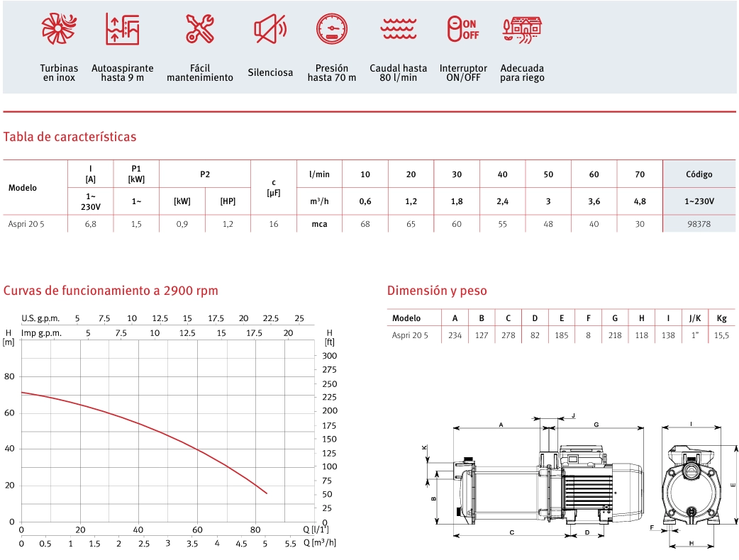Screen dimensions: 739x560
Task: Click the 'J/K' column header
Action: (695, 318)
